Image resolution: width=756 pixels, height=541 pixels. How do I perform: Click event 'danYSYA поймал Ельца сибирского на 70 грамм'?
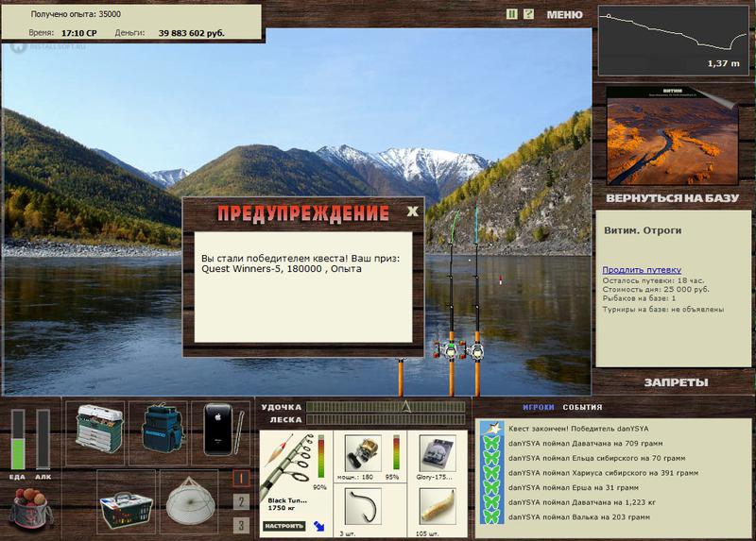click(x=596, y=458)
